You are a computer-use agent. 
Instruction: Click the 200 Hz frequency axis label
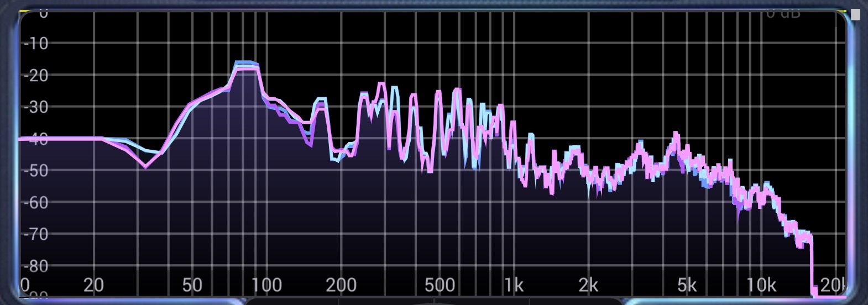tap(341, 285)
